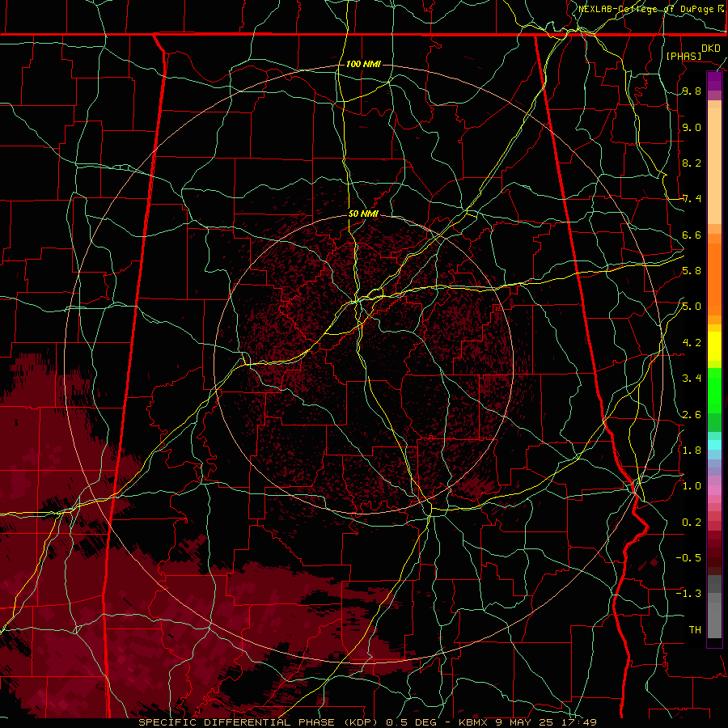Click the 6.6 value on the color scale

coord(692,235)
